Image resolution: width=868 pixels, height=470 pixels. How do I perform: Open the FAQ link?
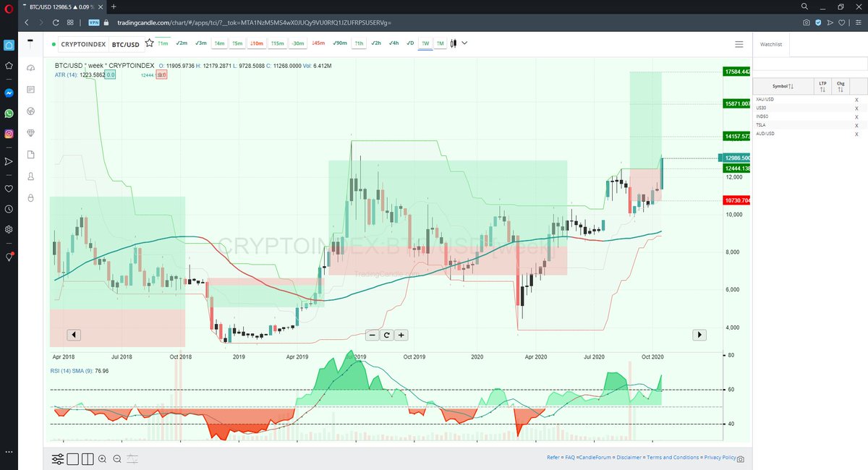pyautogui.click(x=570, y=458)
